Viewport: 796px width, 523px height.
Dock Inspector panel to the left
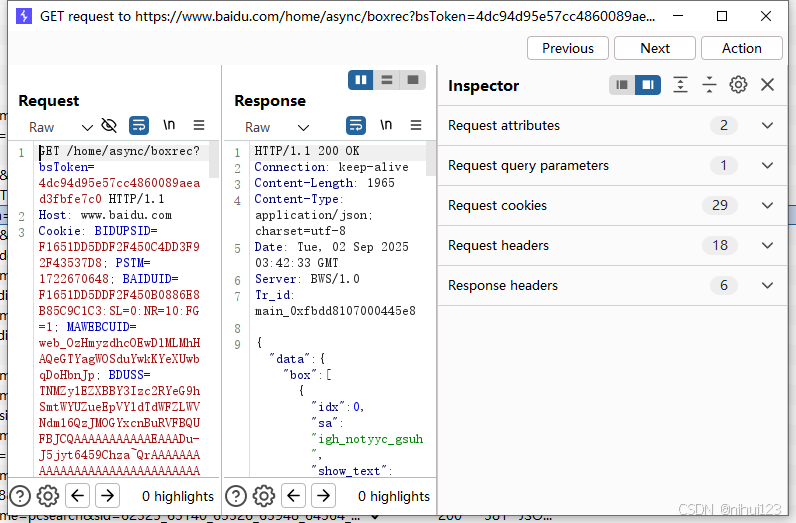click(x=622, y=85)
